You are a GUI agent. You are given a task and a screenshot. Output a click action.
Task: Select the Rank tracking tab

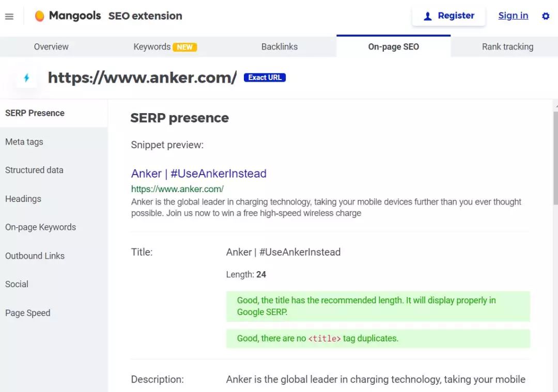pos(507,46)
